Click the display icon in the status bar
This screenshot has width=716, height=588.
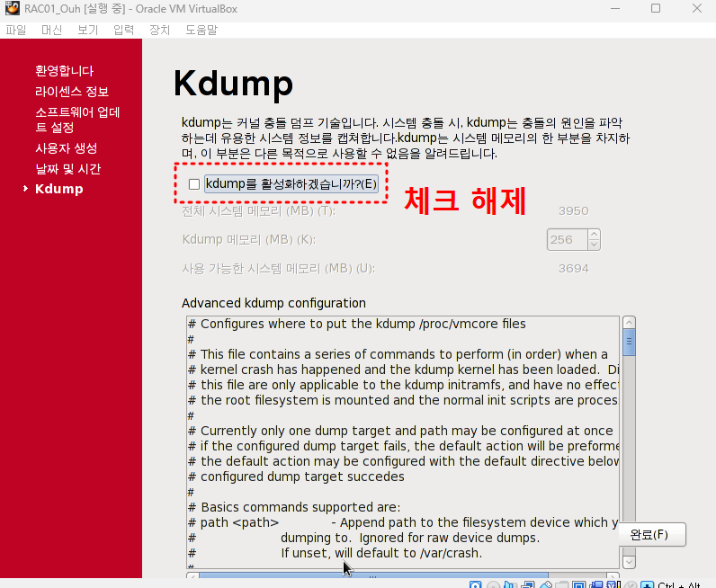click(578, 584)
